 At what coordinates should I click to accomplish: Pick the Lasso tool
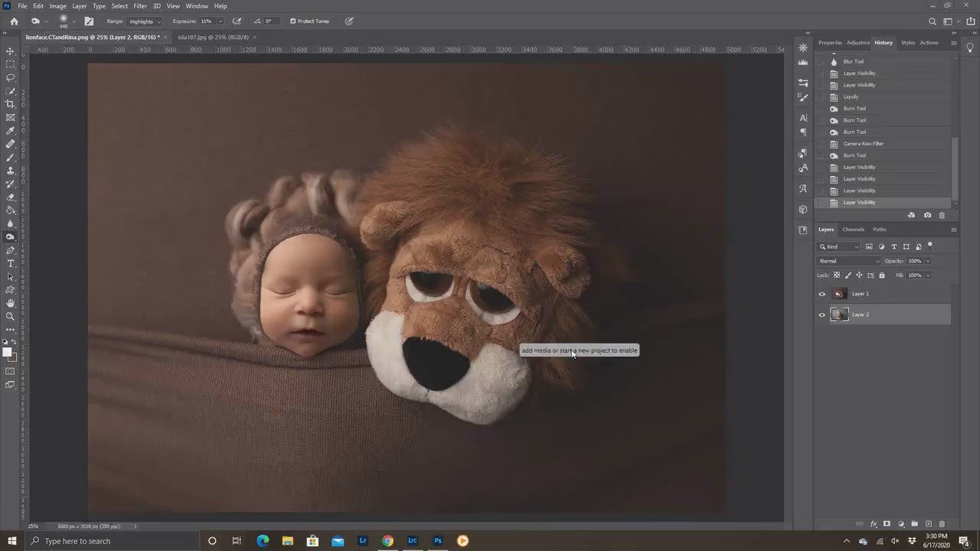coord(10,77)
